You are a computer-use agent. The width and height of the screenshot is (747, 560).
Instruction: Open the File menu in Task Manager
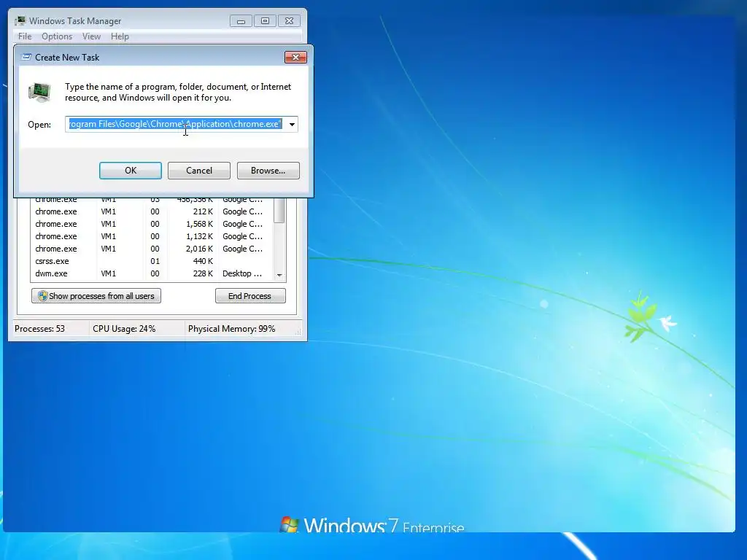click(x=25, y=36)
